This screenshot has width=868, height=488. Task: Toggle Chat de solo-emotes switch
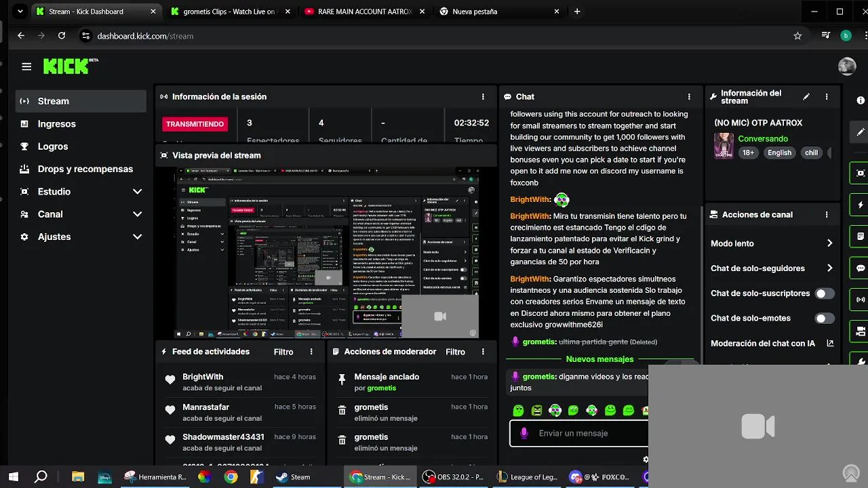click(825, 319)
